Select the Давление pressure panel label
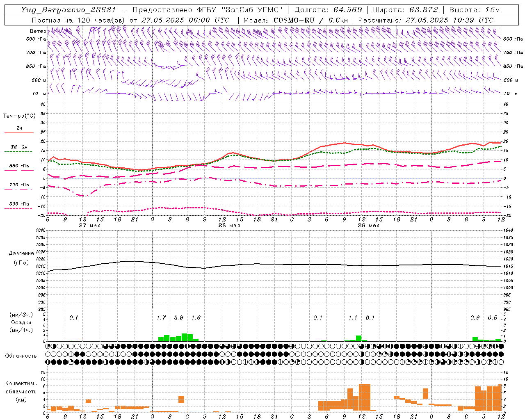Image resolution: width=525 pixels, height=420 pixels. click(x=21, y=253)
